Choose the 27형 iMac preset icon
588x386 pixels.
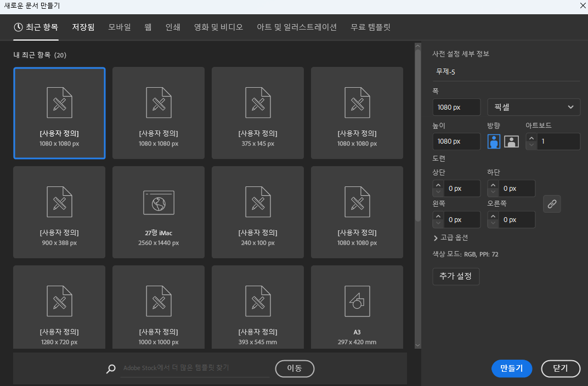pos(159,203)
